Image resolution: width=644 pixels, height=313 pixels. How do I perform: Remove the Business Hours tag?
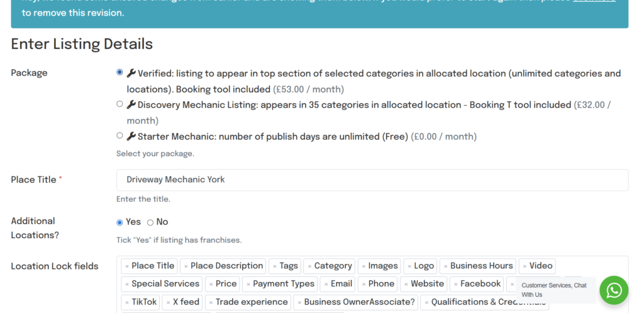coord(445,266)
